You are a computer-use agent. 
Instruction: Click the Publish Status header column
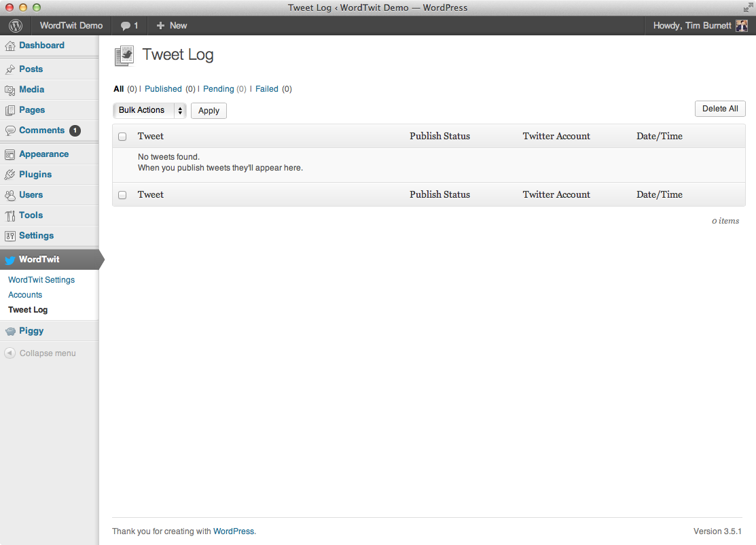click(439, 136)
